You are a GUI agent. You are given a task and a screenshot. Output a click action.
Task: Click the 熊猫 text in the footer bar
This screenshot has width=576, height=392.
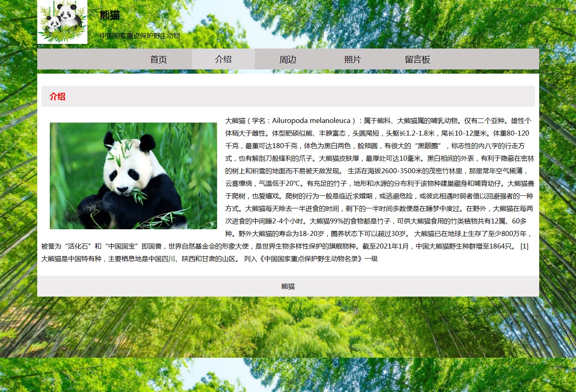click(288, 287)
